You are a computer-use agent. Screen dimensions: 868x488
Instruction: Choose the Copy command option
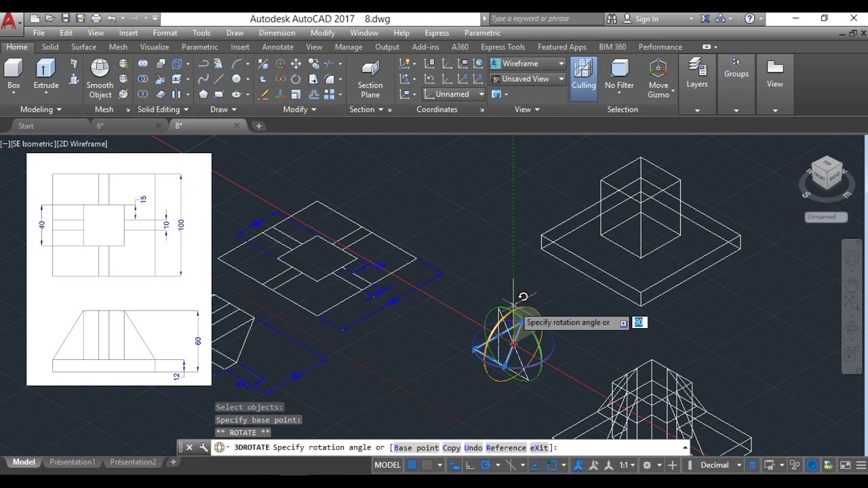[452, 447]
